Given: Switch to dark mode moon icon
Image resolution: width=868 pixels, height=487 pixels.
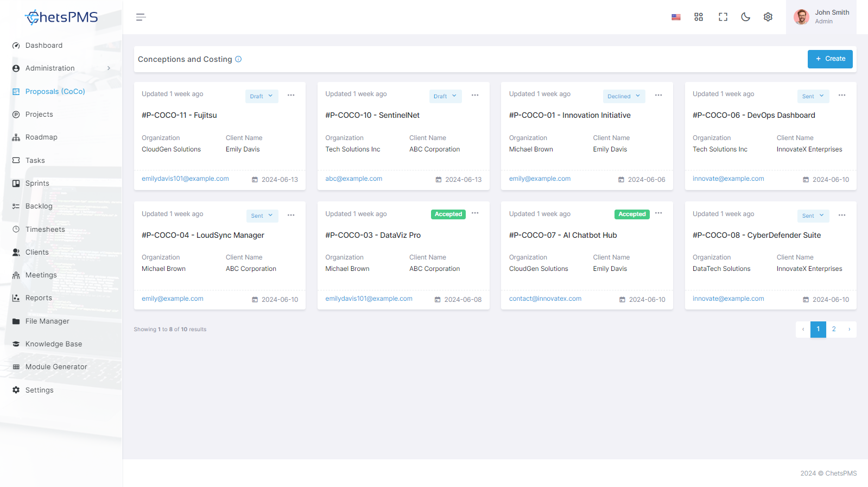Looking at the screenshot, I should [745, 17].
